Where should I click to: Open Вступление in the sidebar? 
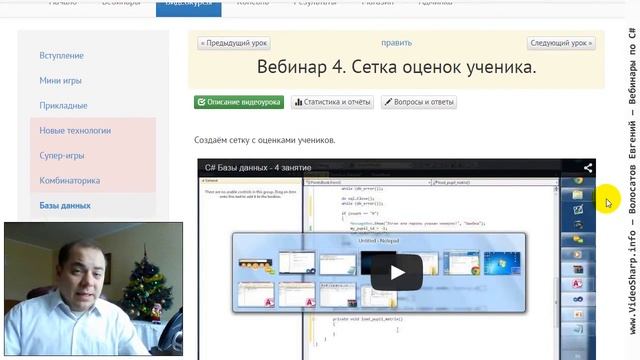(62, 56)
